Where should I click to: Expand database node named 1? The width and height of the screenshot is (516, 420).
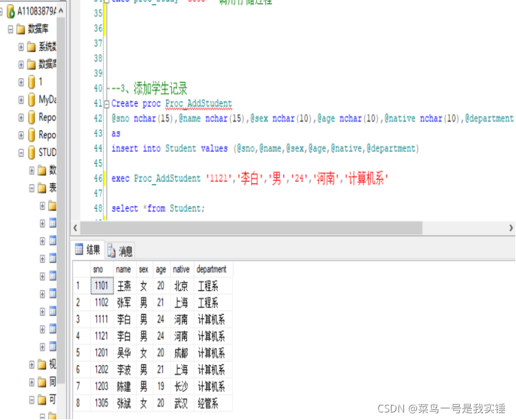coord(21,82)
